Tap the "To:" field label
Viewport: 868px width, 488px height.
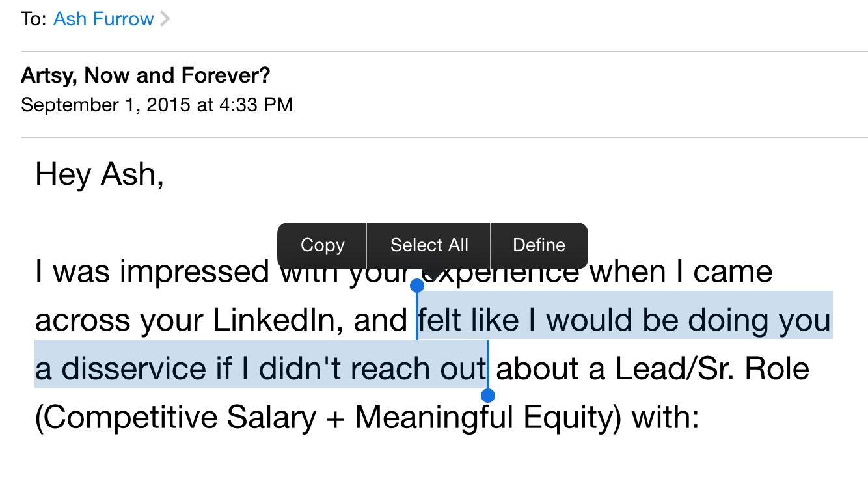34,19
